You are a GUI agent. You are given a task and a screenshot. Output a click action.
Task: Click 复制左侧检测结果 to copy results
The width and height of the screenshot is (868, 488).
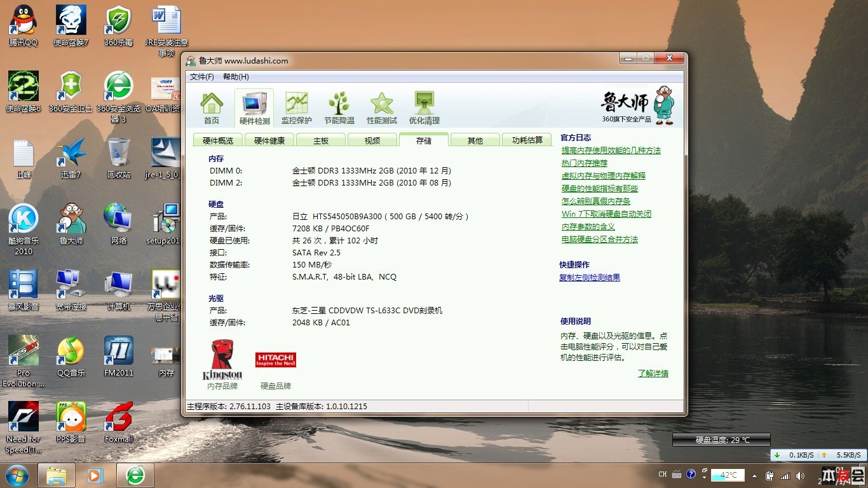tap(590, 278)
